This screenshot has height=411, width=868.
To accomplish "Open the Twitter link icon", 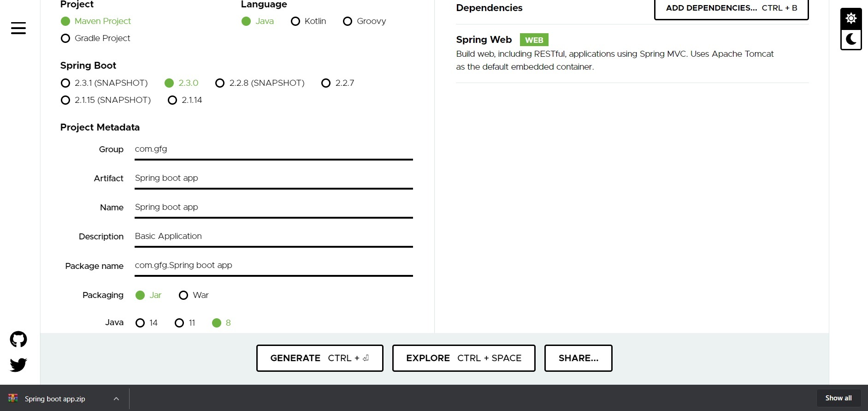I will point(18,365).
